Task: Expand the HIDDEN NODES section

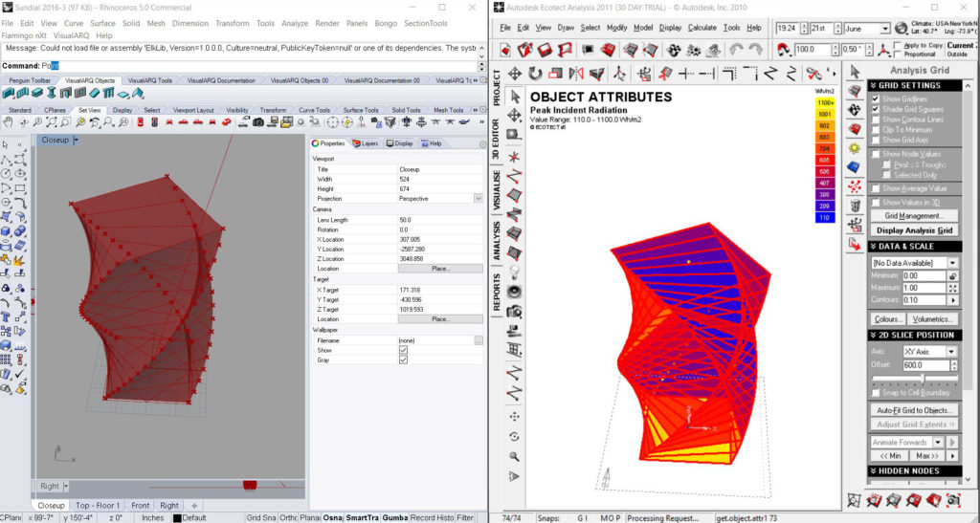Action: (x=916, y=471)
